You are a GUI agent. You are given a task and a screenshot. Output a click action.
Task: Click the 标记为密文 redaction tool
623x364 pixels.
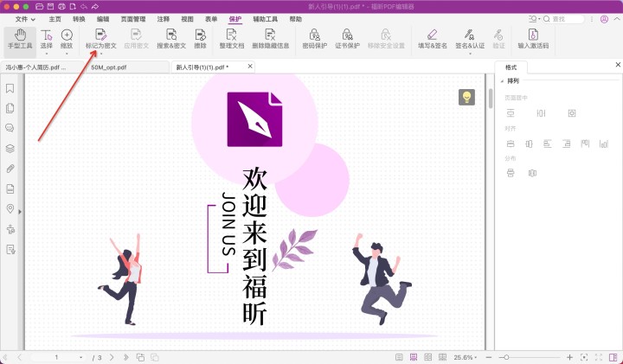click(100, 39)
